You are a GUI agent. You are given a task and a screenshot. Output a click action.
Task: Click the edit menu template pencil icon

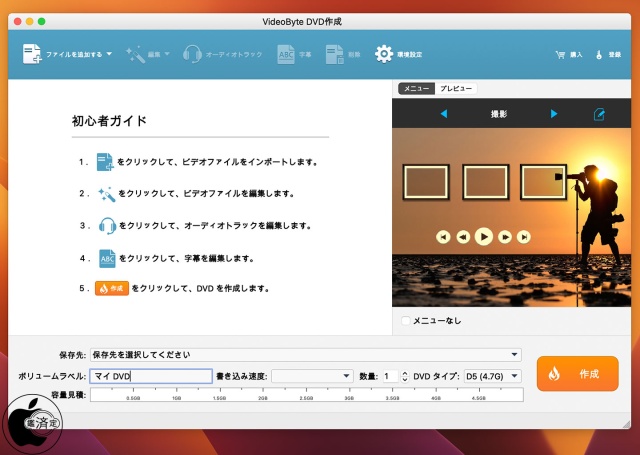coord(599,114)
